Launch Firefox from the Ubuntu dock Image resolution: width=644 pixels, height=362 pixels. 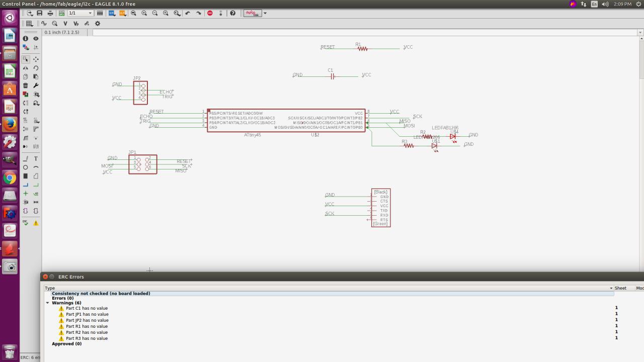10,124
